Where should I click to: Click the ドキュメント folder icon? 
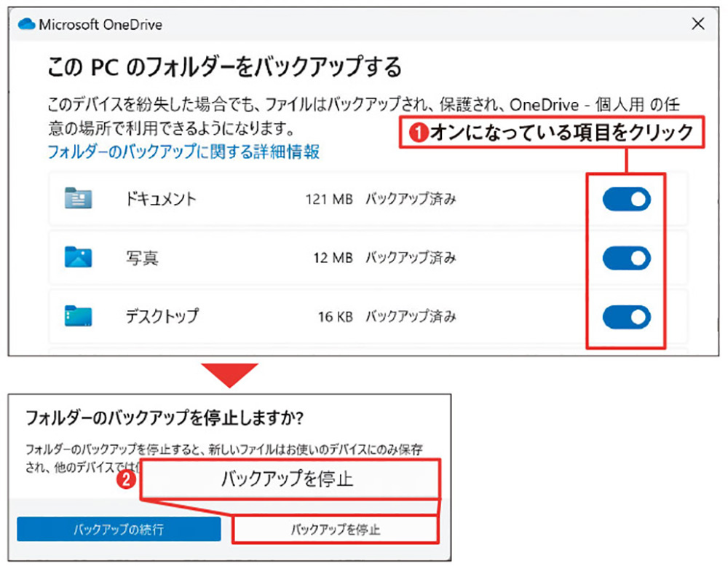(x=78, y=198)
